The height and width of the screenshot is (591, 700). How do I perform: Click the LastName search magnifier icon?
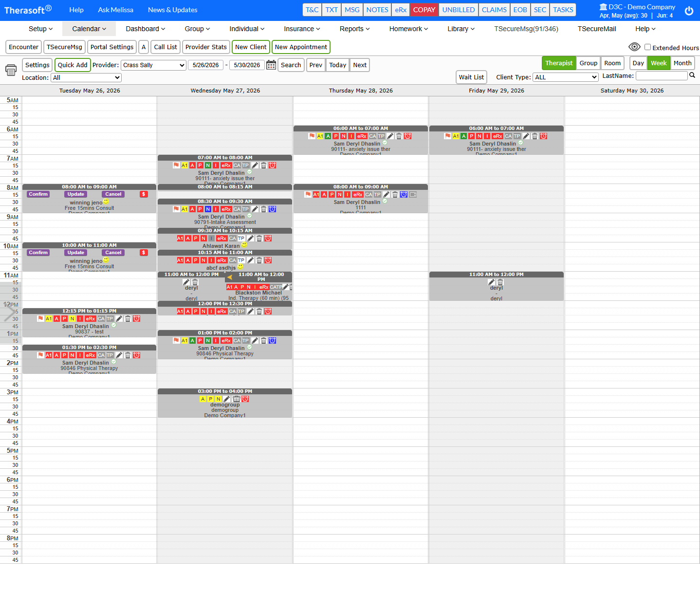(692, 75)
